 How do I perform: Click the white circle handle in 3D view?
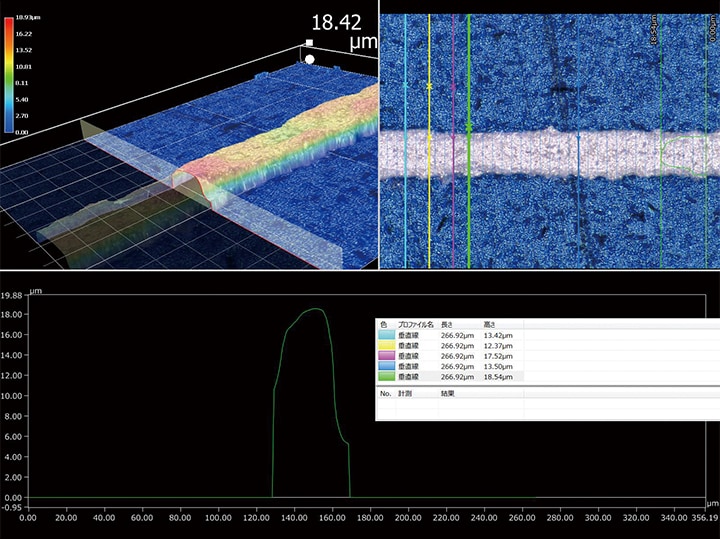[x=310, y=59]
